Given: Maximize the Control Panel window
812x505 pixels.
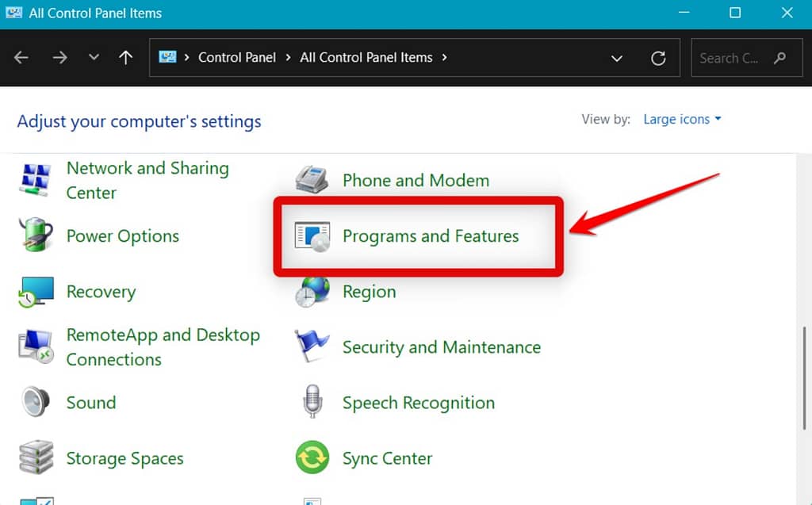Looking at the screenshot, I should click(x=735, y=13).
